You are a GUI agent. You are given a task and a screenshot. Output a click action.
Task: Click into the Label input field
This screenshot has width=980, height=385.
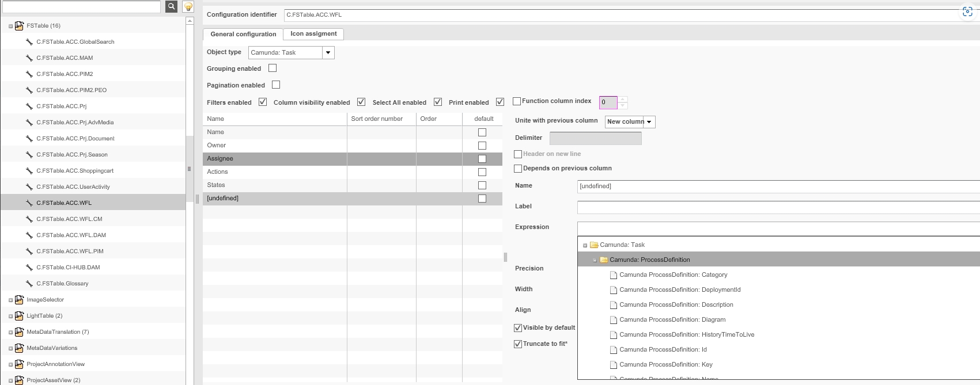tap(778, 207)
